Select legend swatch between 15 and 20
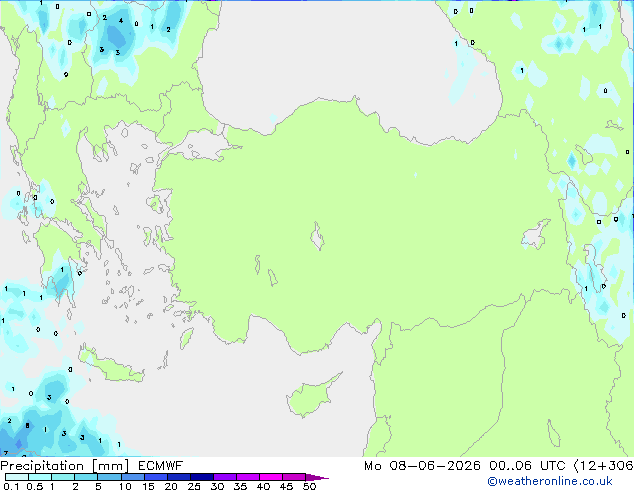This screenshot has width=634, height=490. click(155, 477)
